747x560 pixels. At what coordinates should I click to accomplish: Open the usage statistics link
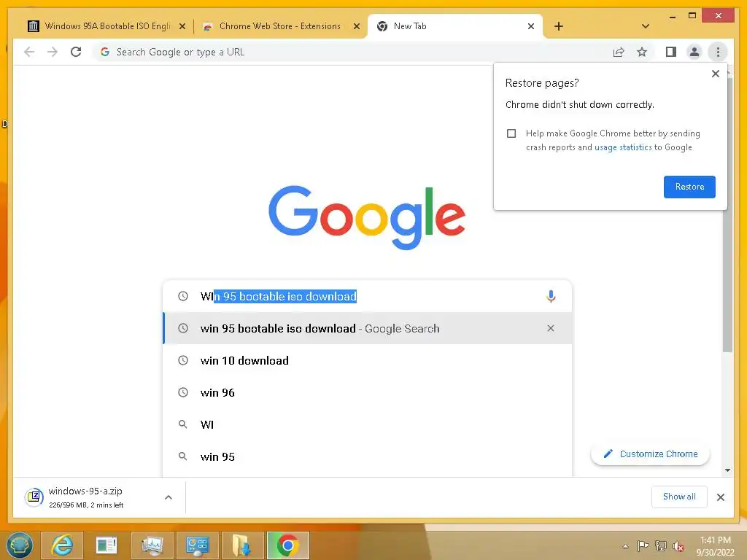coord(623,147)
